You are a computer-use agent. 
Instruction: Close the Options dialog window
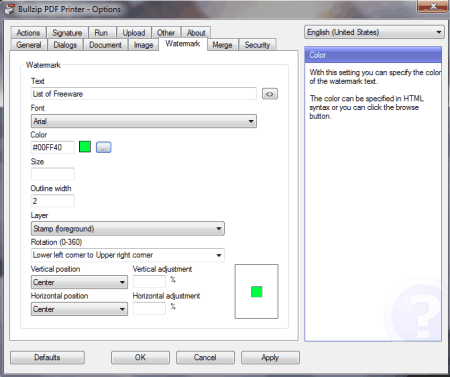tap(433, 6)
